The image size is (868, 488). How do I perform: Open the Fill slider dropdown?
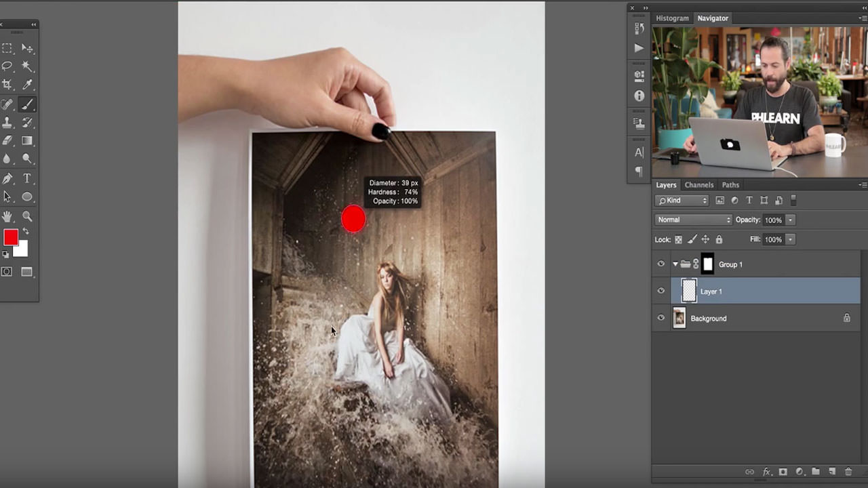pos(790,239)
